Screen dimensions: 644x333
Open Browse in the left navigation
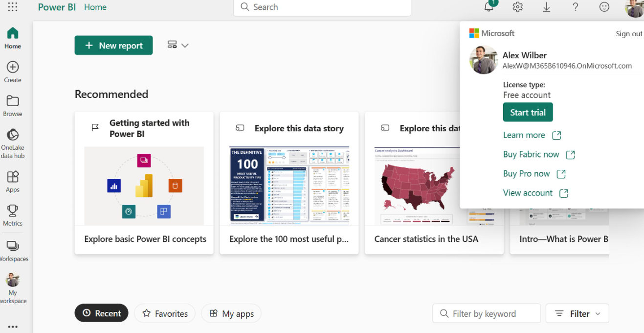[13, 106]
